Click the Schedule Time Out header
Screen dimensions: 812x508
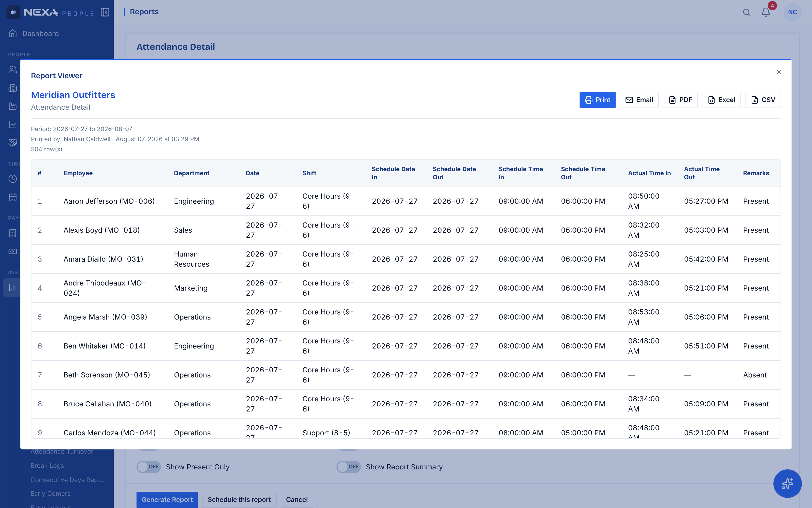(x=583, y=173)
